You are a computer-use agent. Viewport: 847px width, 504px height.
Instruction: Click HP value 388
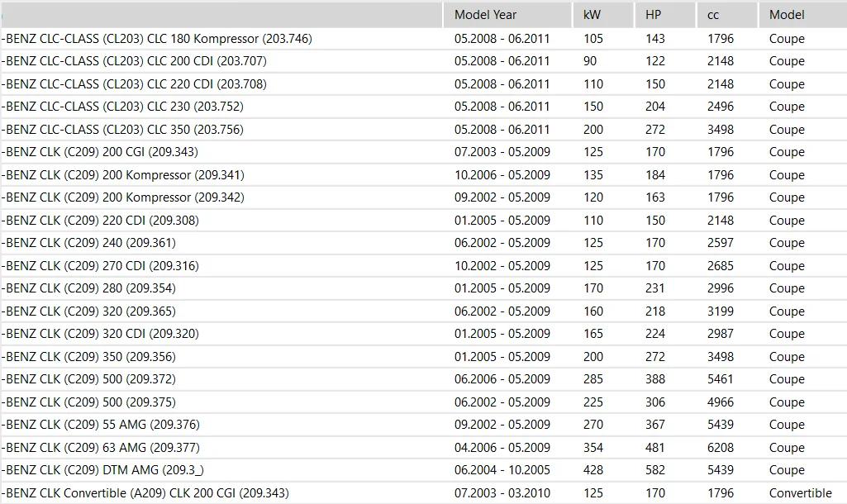655,379
